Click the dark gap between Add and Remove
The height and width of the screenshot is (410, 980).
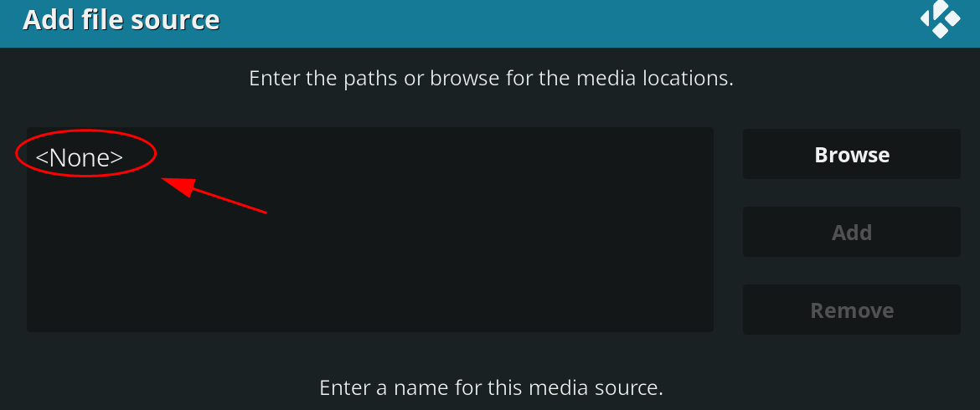(x=851, y=271)
